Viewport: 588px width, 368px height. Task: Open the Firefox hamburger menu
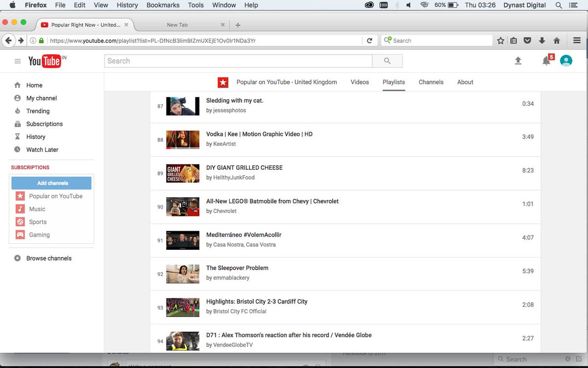[x=577, y=41]
